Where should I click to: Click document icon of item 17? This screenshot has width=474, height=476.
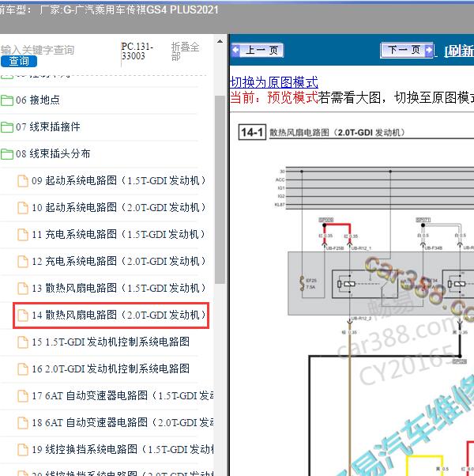point(23,396)
